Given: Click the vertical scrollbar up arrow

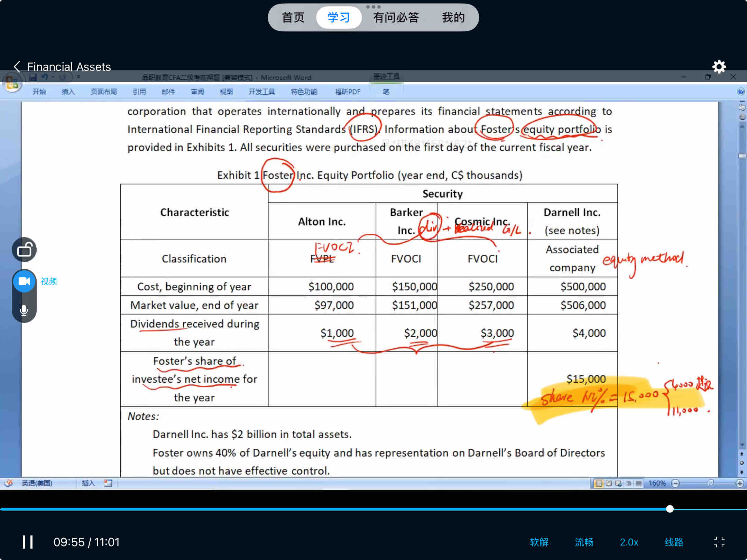Looking at the screenshot, I should 742,127.
